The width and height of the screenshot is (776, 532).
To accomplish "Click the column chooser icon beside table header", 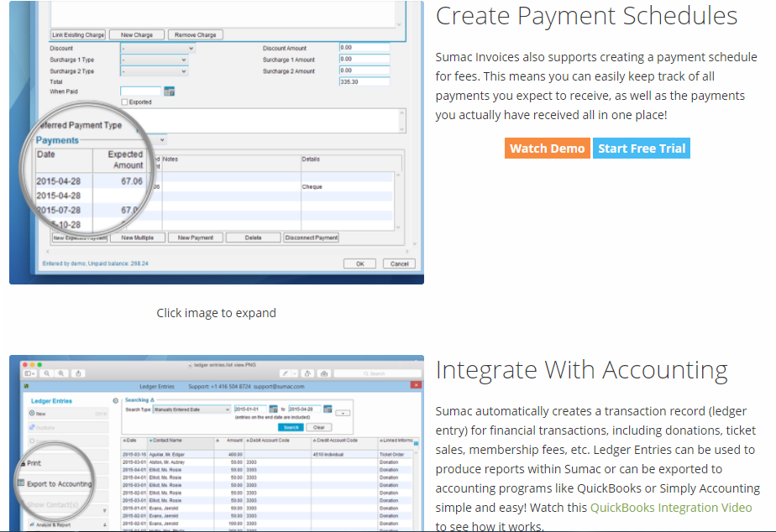I will coord(417,444).
